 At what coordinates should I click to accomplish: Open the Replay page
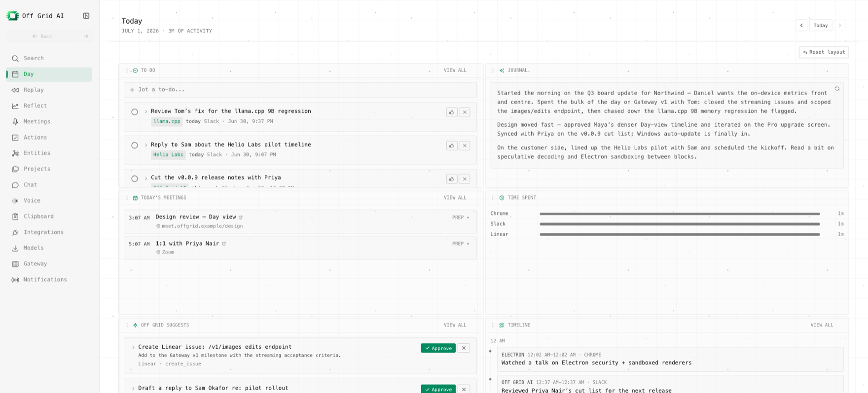tap(49, 90)
